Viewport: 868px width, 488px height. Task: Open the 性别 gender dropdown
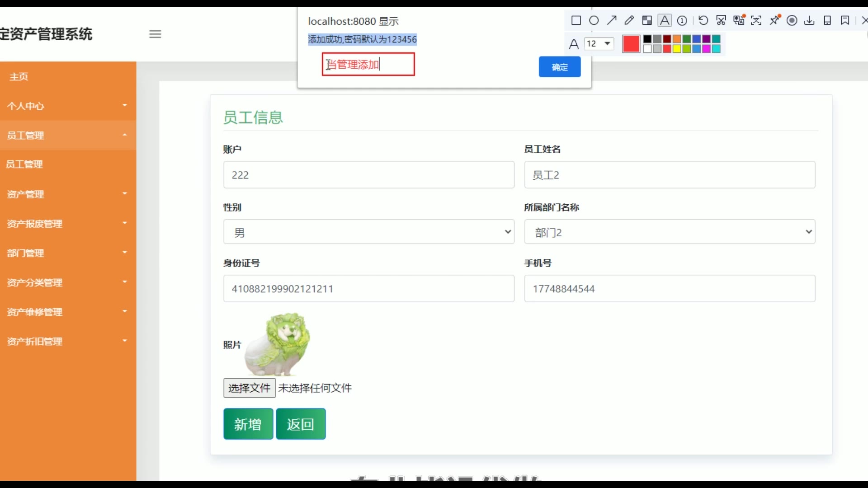[x=368, y=232]
